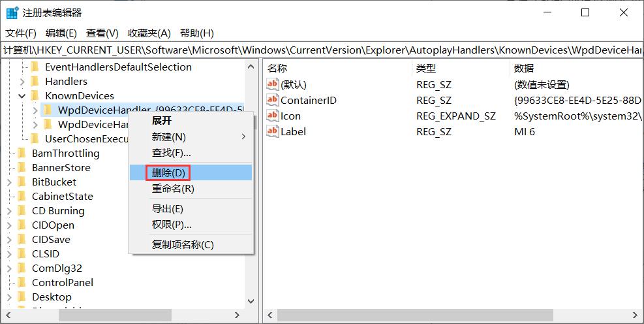Click the Label value's string icon

point(273,131)
